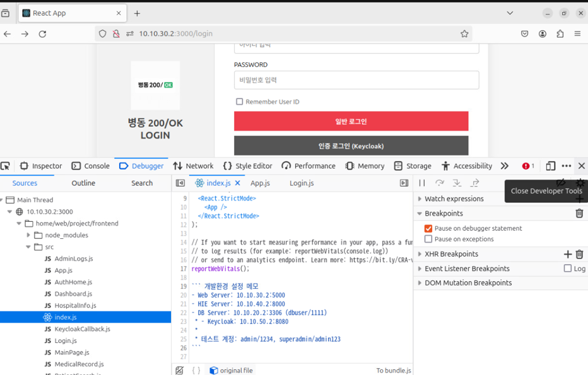Remove all breakpoints trash icon
This screenshot has width=588, height=375.
579,213
